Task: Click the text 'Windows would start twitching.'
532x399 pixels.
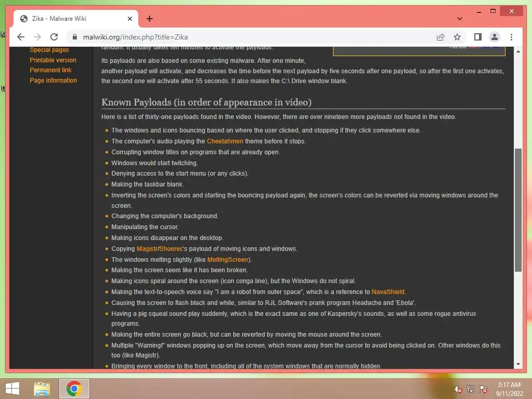Action: click(154, 163)
